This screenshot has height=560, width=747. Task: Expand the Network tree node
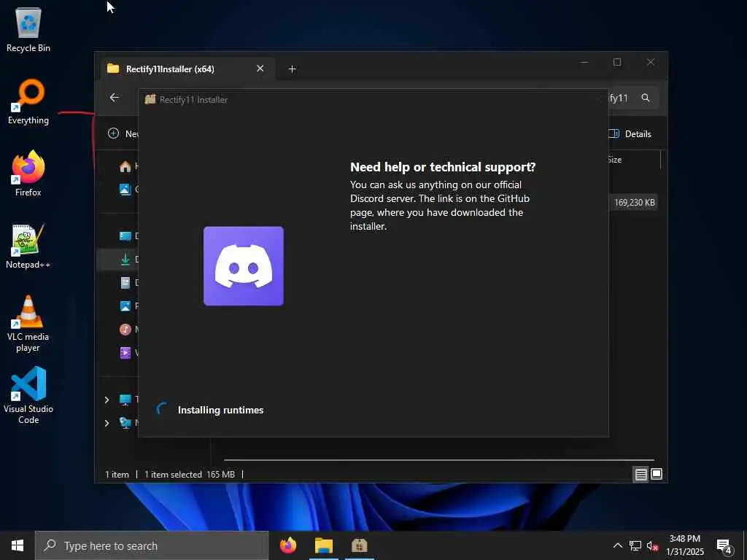[107, 423]
